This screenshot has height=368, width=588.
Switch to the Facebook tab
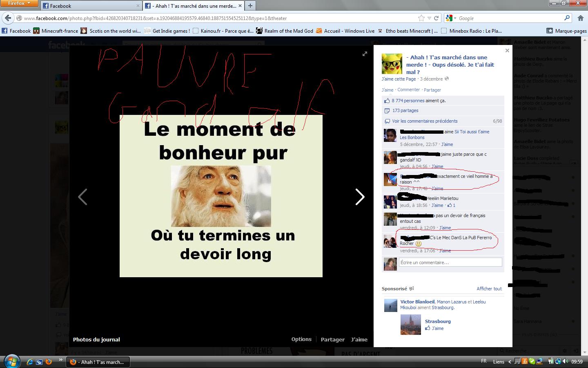(x=90, y=6)
